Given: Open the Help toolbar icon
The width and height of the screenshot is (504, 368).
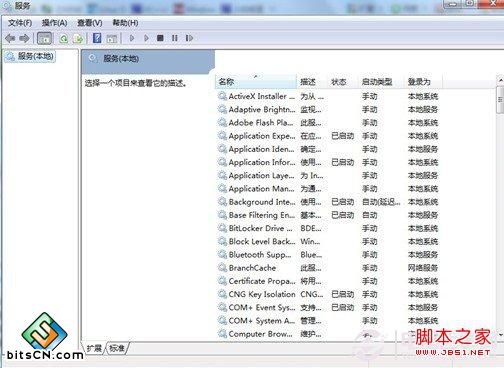Looking at the screenshot, I should click(97, 38).
